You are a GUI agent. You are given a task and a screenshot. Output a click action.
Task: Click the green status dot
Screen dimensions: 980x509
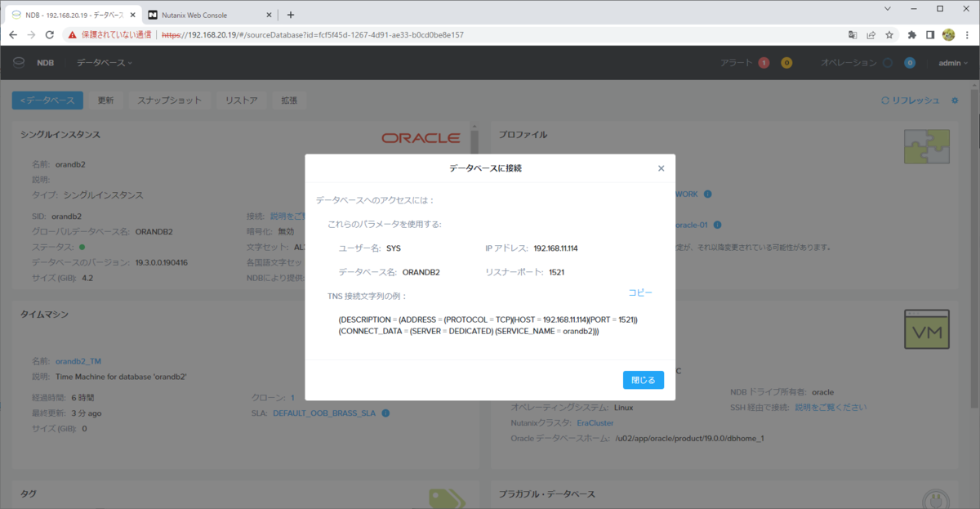point(82,247)
